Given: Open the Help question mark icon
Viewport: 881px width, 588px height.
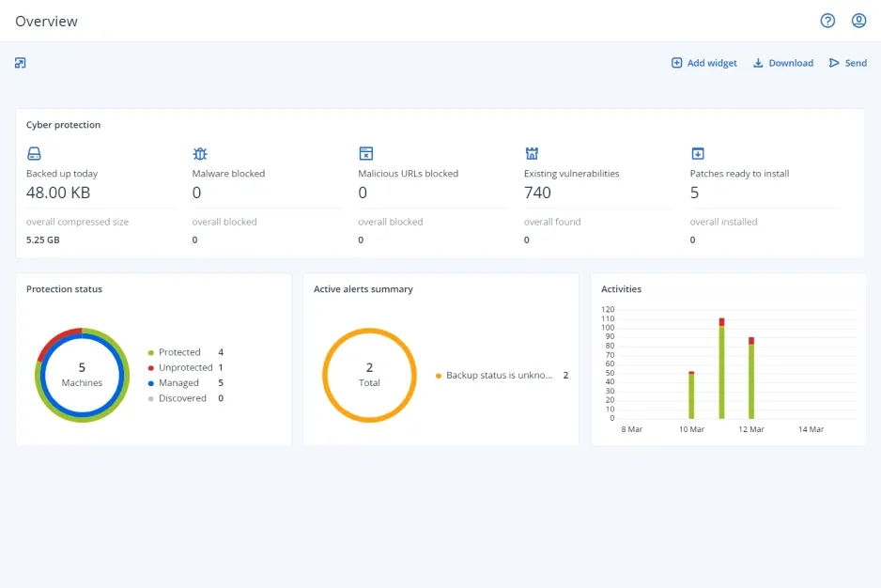Looking at the screenshot, I should [x=827, y=20].
